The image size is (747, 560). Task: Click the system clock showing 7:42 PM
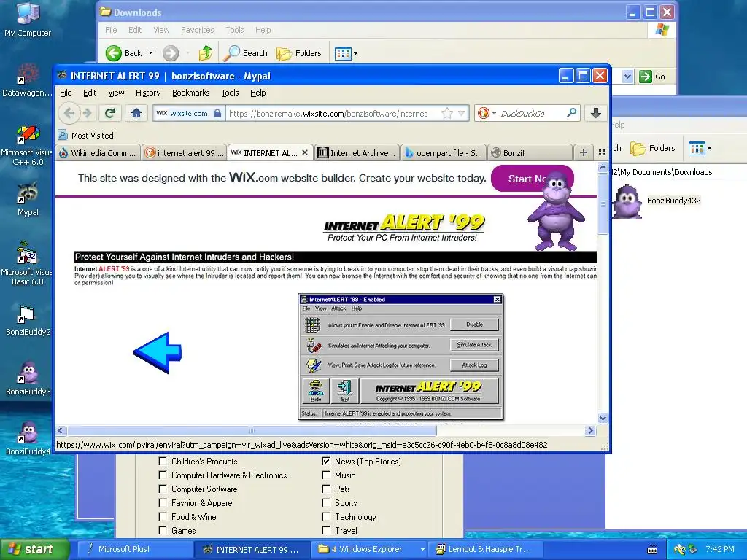[x=719, y=549]
